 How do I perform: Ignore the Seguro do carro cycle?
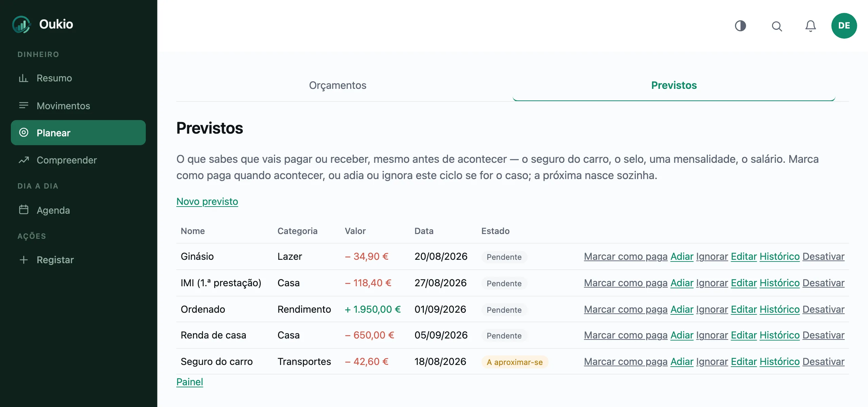pos(712,362)
